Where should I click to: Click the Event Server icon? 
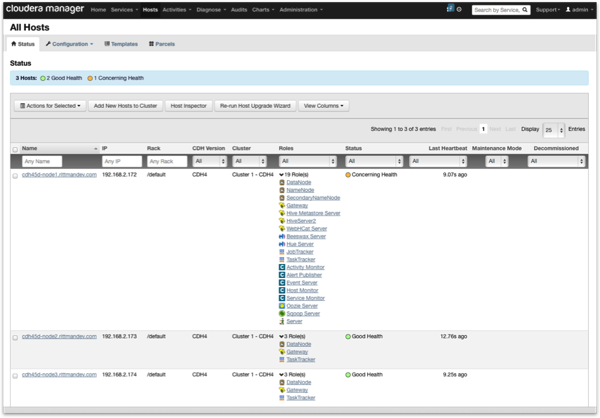pyautogui.click(x=282, y=282)
